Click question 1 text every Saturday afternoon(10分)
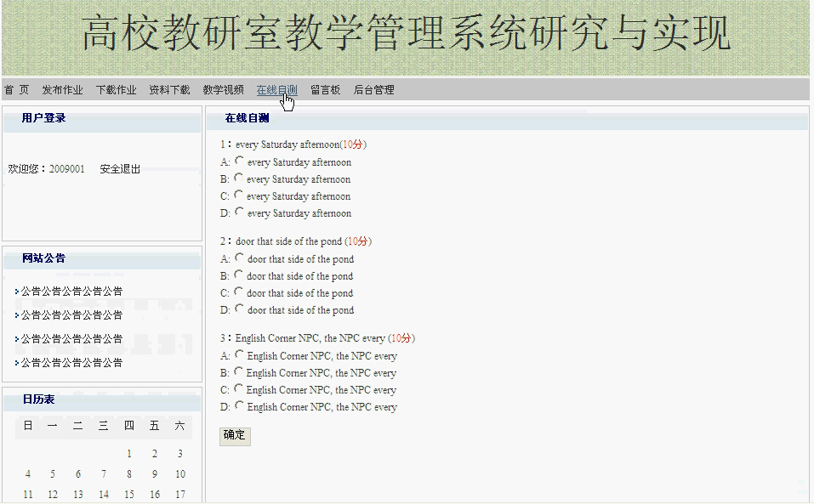 tap(301, 144)
